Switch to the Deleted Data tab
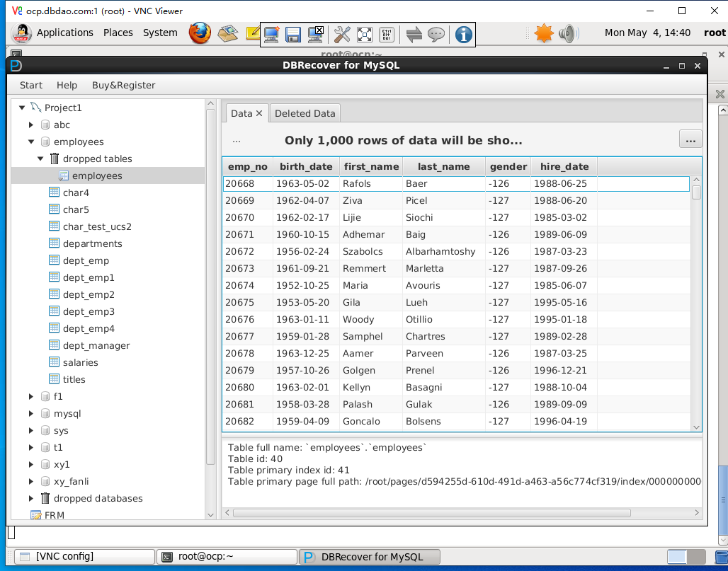 coord(305,113)
